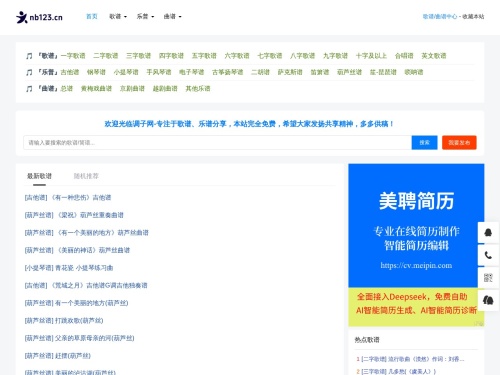The image size is (500, 375).
Task: Open the 有一个美丽的地方(葫芦丝) entry
Action: (x=76, y=303)
